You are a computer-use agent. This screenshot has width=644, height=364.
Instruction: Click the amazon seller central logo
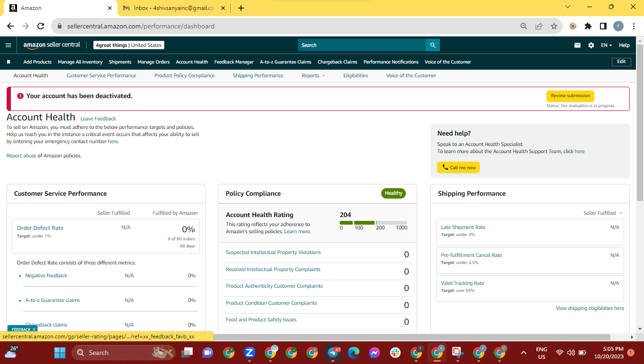(52, 45)
